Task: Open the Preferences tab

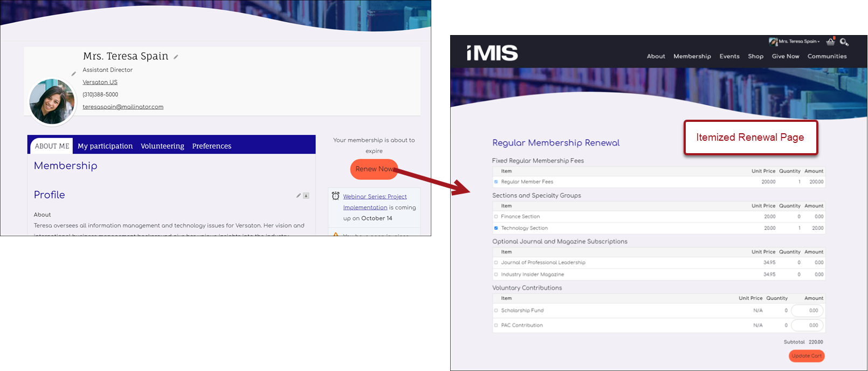Action: (212, 146)
